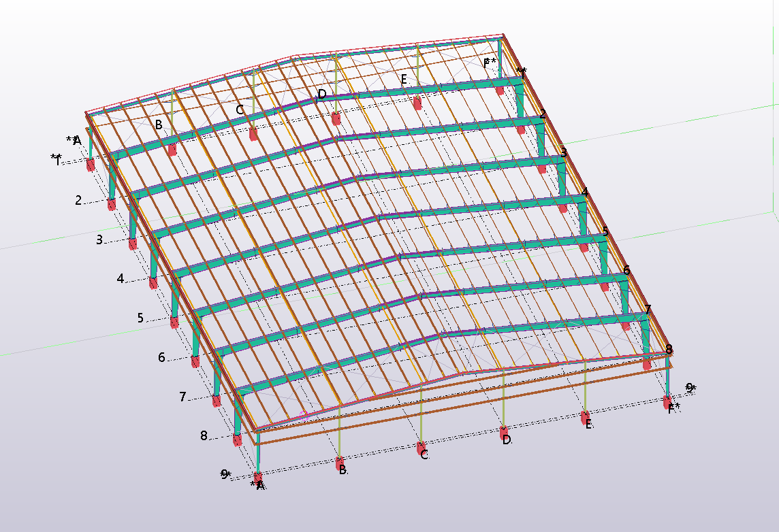The image size is (779, 532).
Task: Click the left-side grid label 2
Action: (79, 200)
